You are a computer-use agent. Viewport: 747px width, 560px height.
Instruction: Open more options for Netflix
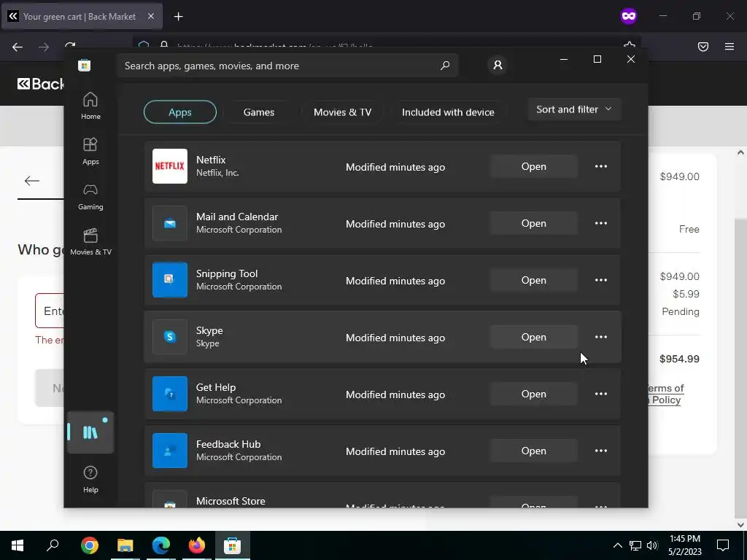coord(601,166)
